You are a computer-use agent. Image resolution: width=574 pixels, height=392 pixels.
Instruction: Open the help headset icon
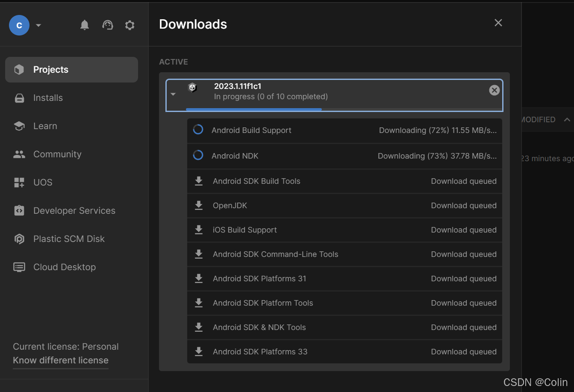click(x=108, y=25)
